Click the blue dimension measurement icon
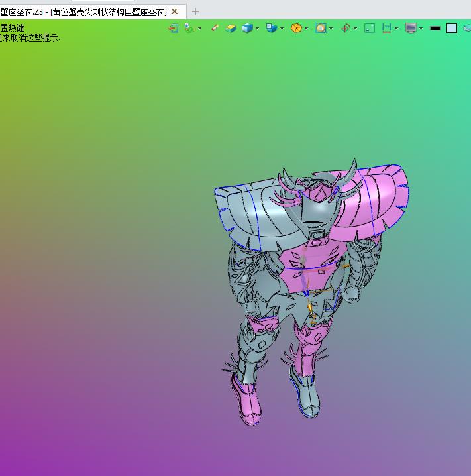The image size is (471, 476). pos(386,29)
